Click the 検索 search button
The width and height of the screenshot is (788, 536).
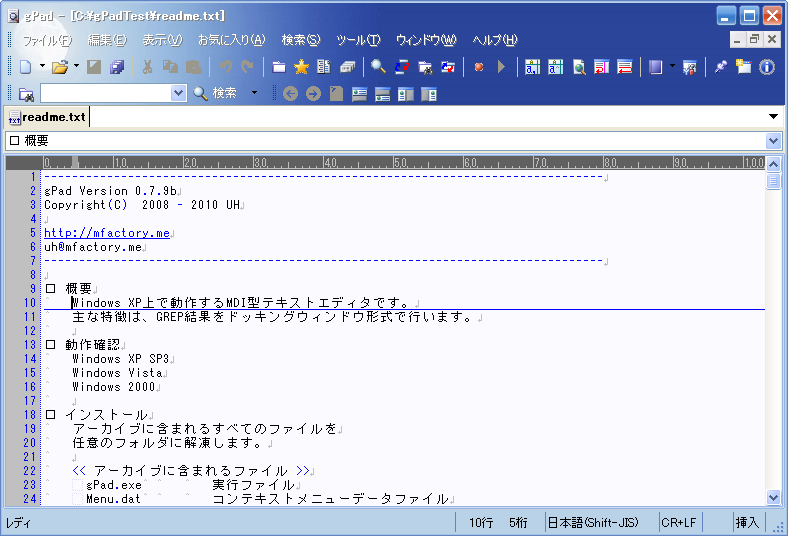point(215,93)
